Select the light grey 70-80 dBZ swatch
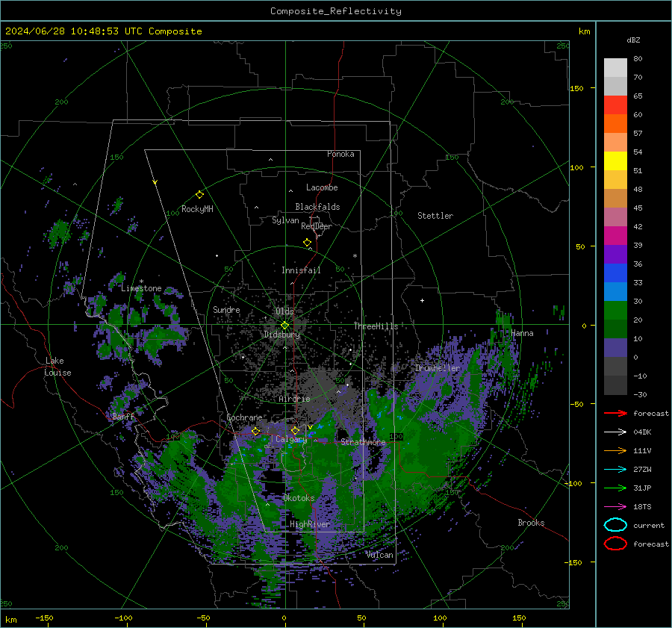 click(615, 68)
